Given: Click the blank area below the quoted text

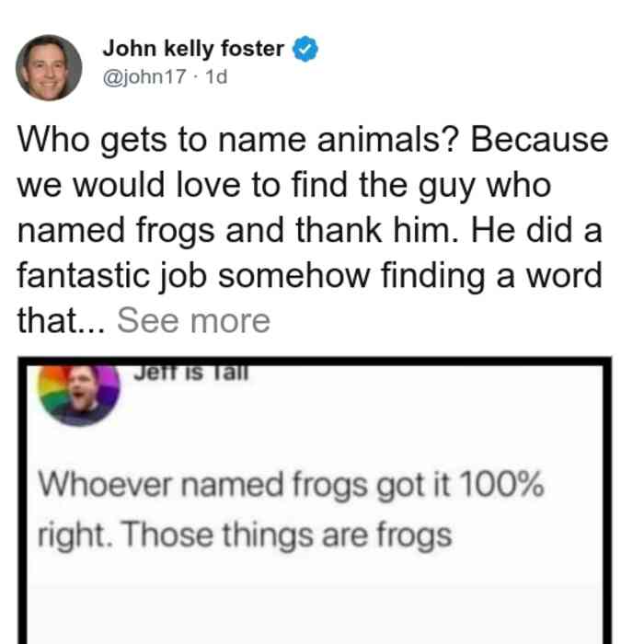Looking at the screenshot, I should point(315,604).
